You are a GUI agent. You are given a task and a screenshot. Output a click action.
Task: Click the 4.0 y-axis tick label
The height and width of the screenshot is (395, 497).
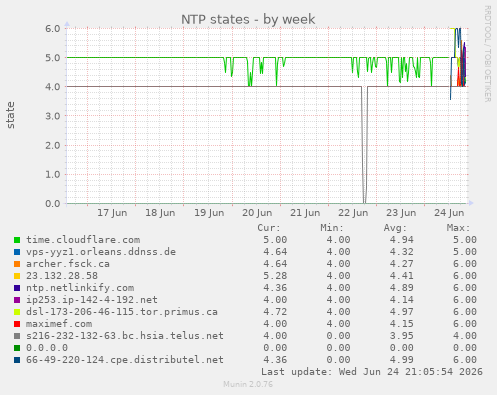click(x=53, y=87)
